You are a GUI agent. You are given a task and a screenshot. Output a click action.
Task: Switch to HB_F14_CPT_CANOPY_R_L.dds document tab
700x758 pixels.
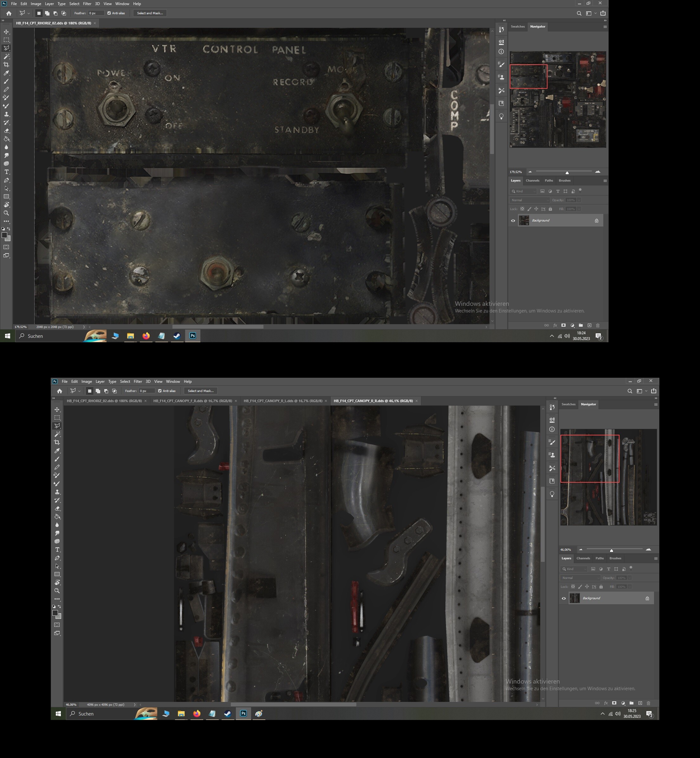[x=283, y=401]
